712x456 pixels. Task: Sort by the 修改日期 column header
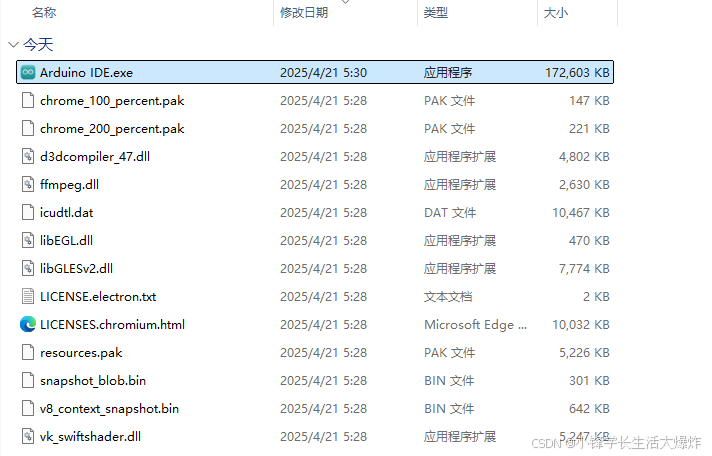click(x=304, y=13)
